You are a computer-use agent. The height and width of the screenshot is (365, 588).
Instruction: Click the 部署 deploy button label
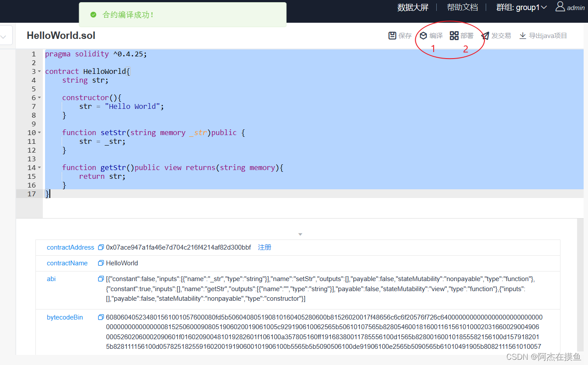[x=467, y=36]
